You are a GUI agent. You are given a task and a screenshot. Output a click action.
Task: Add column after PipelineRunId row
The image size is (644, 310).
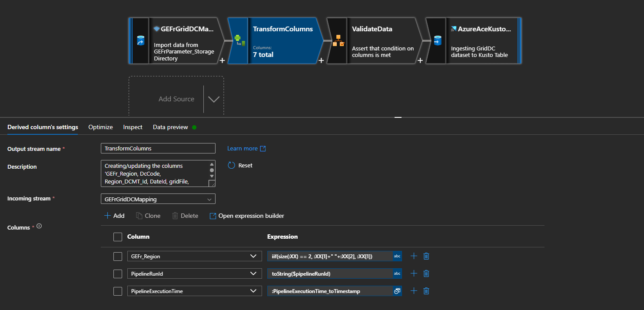414,273
